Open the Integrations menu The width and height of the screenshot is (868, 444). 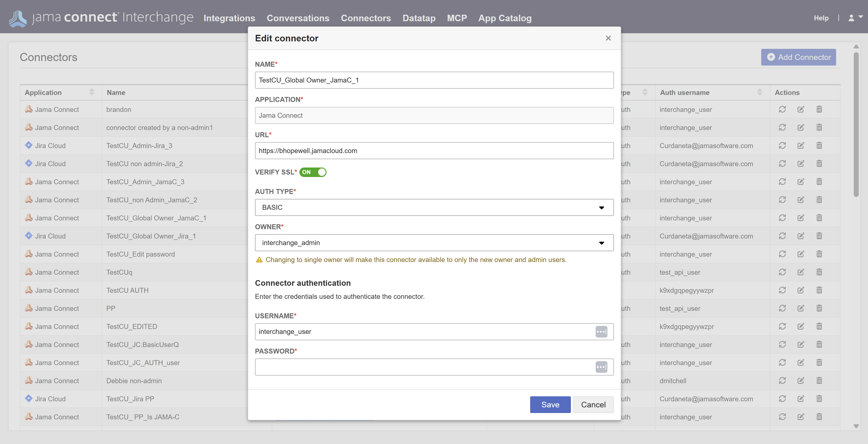229,18
